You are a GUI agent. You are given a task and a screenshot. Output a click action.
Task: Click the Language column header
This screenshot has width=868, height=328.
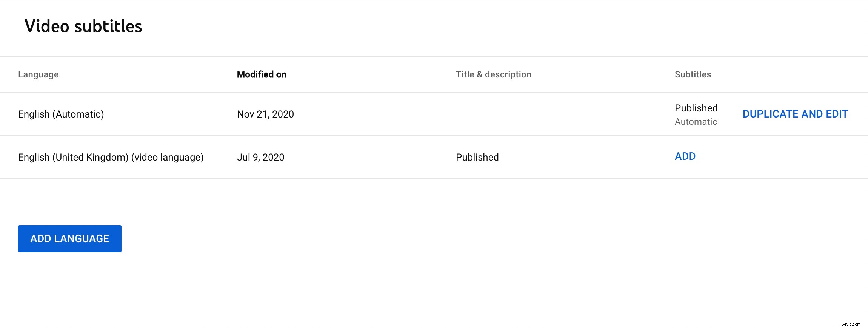pyautogui.click(x=38, y=74)
